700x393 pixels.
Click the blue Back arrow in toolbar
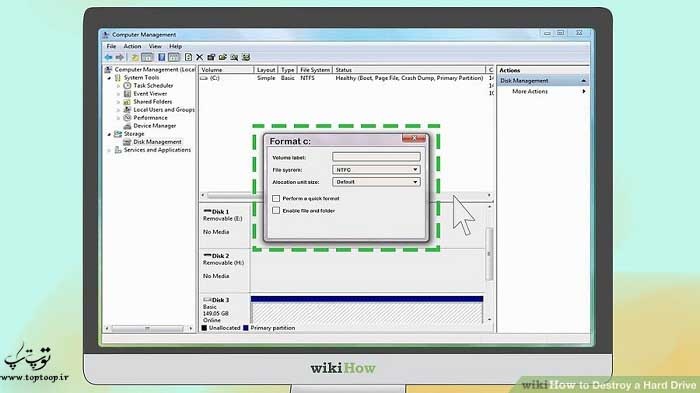click(108, 57)
